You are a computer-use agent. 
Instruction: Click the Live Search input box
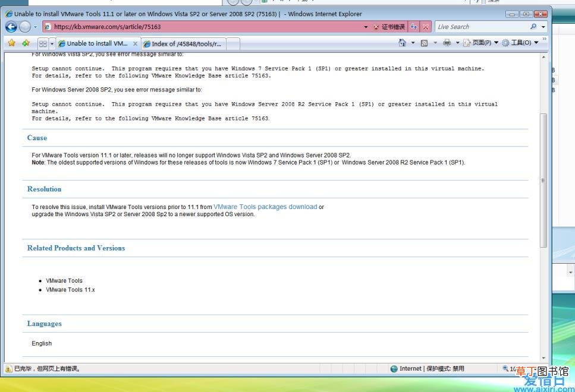[482, 27]
